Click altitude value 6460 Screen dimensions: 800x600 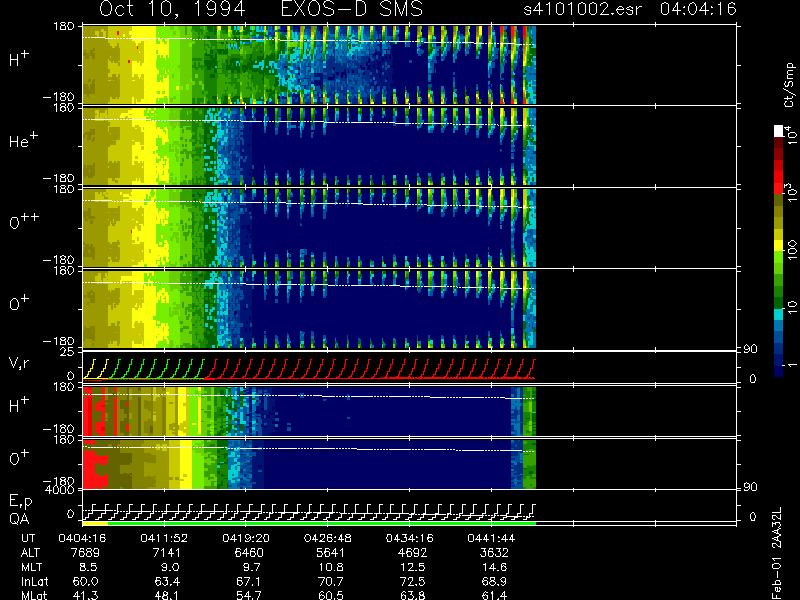coord(249,553)
